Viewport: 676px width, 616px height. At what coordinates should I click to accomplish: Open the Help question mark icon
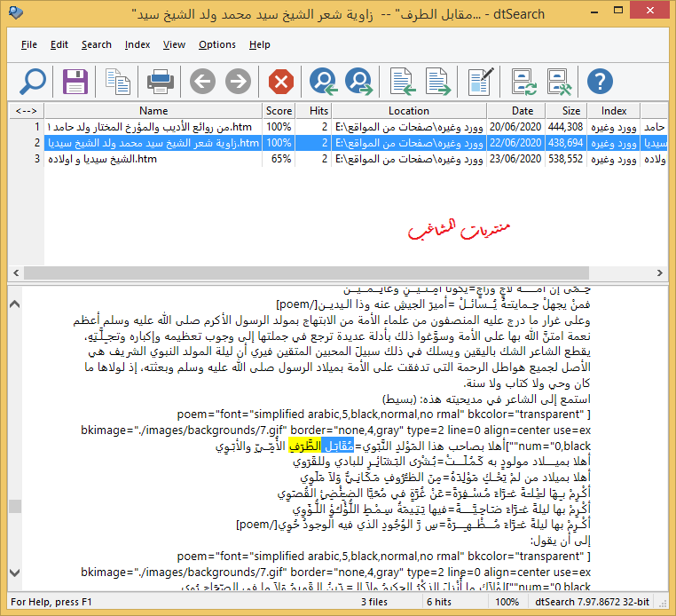[601, 83]
